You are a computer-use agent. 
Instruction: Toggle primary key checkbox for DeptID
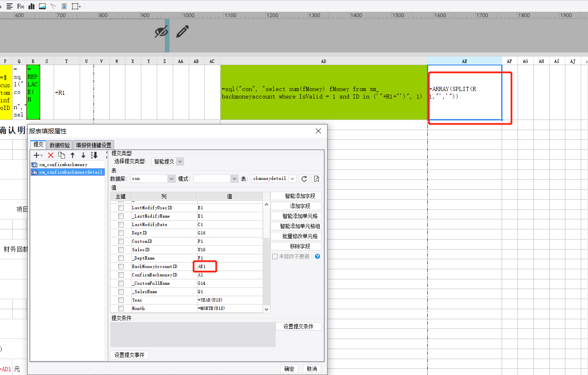click(x=121, y=233)
